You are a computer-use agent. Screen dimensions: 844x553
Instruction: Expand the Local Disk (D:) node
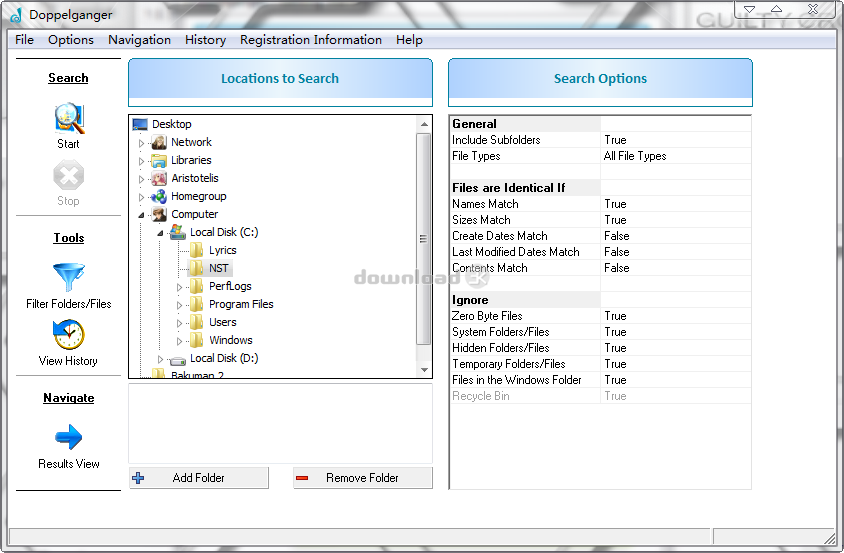click(160, 359)
